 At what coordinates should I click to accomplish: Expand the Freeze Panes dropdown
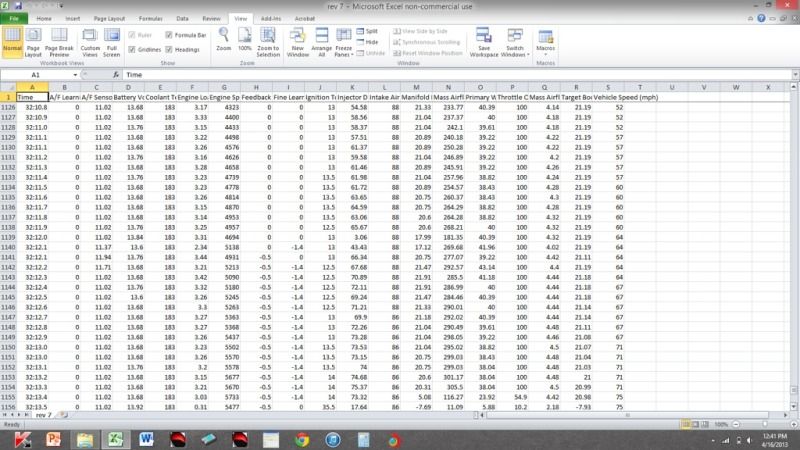point(345,50)
